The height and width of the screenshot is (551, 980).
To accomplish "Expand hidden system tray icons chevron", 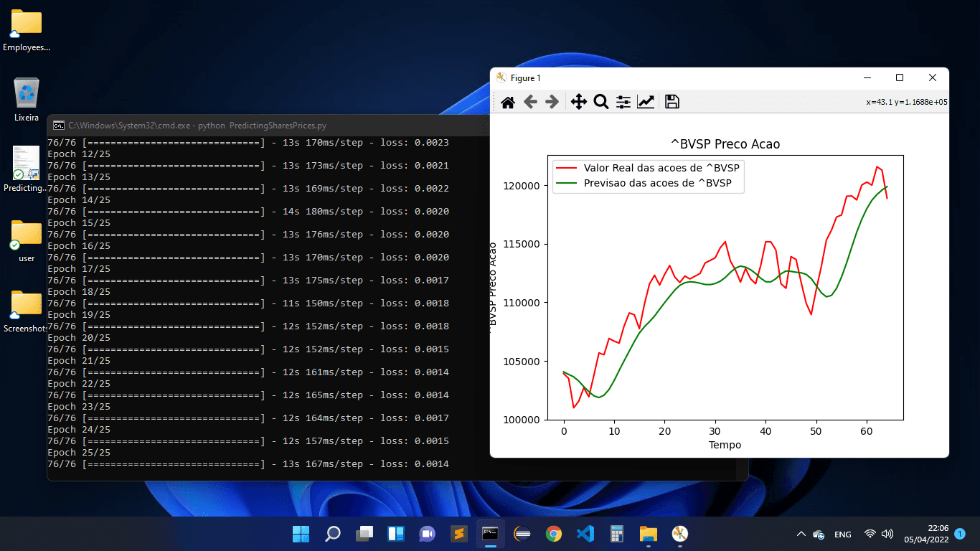I will (x=801, y=534).
